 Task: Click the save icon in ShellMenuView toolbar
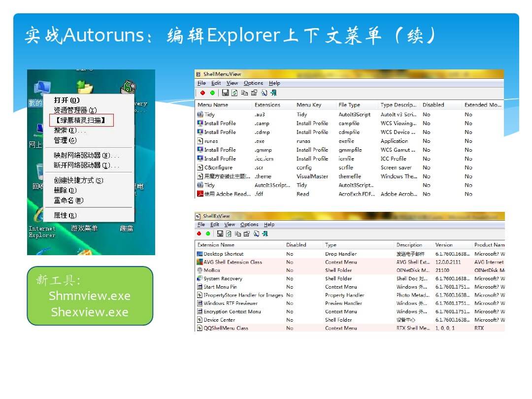[x=225, y=93]
